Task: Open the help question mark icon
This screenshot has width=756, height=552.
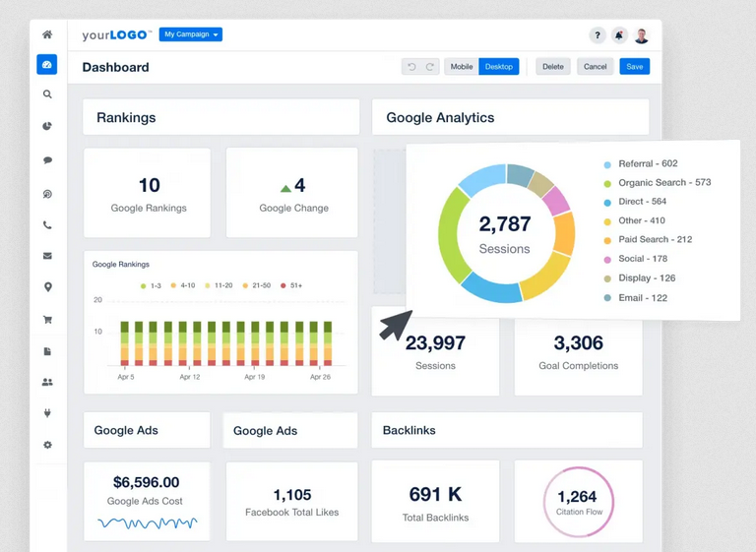Action: [x=598, y=35]
